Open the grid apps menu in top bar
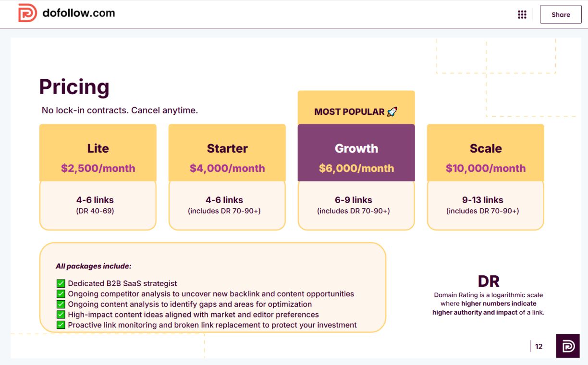 pos(522,14)
